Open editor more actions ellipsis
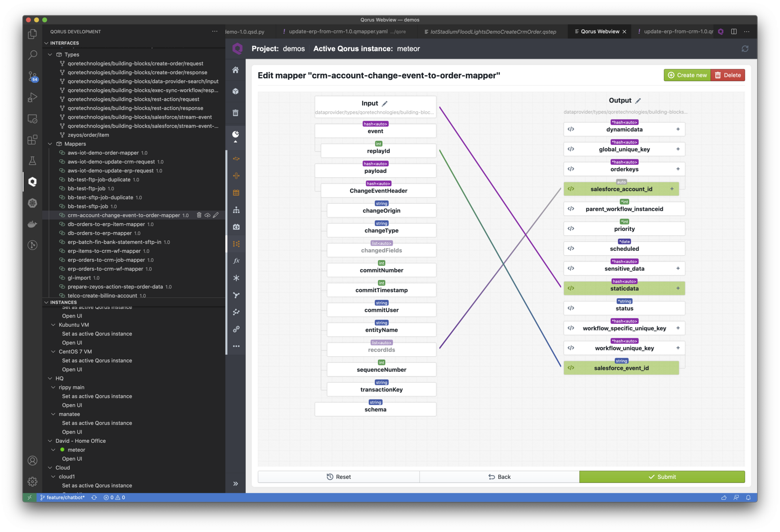Image resolution: width=780 pixels, height=532 pixels. click(x=747, y=32)
